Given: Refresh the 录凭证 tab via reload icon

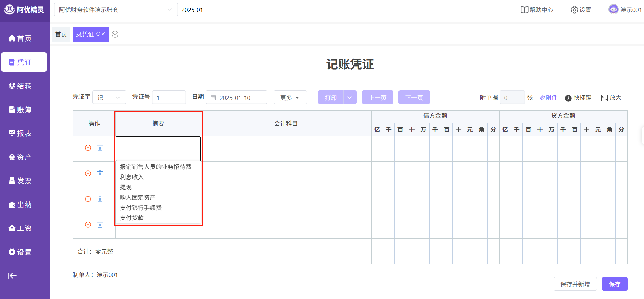Looking at the screenshot, I should (x=98, y=34).
